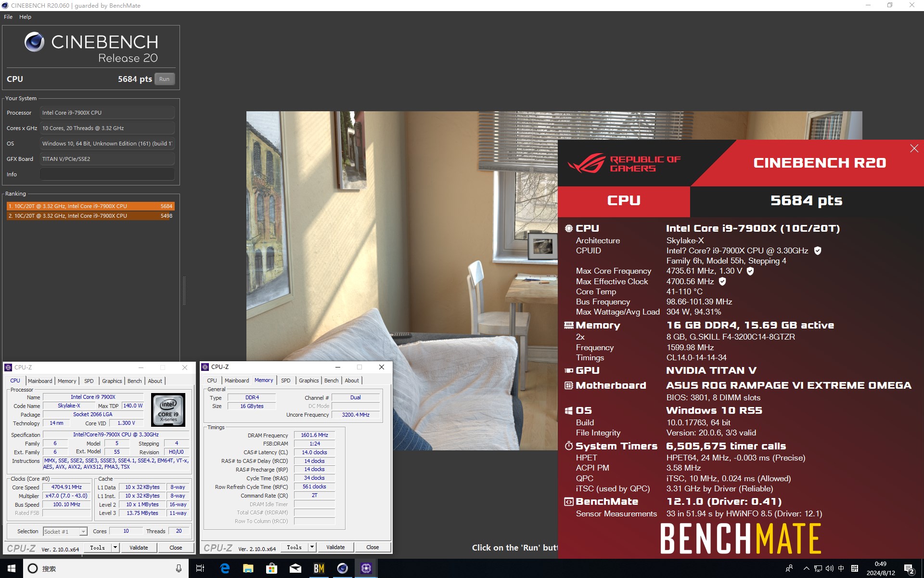Click the Memory section icon in BenchMate panel
This screenshot has height=578, width=924.
569,325
